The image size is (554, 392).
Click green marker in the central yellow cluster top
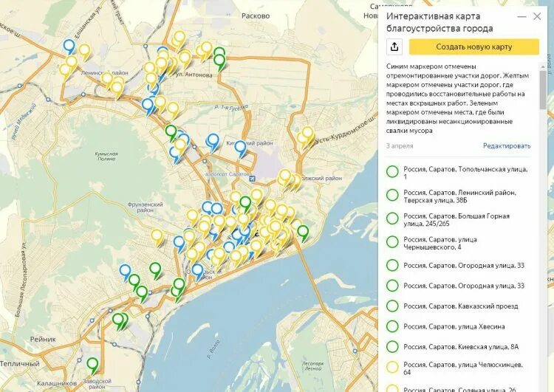coord(245,204)
